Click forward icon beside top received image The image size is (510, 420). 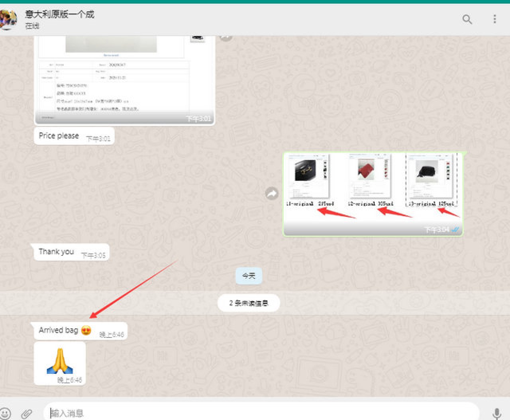[226, 37]
